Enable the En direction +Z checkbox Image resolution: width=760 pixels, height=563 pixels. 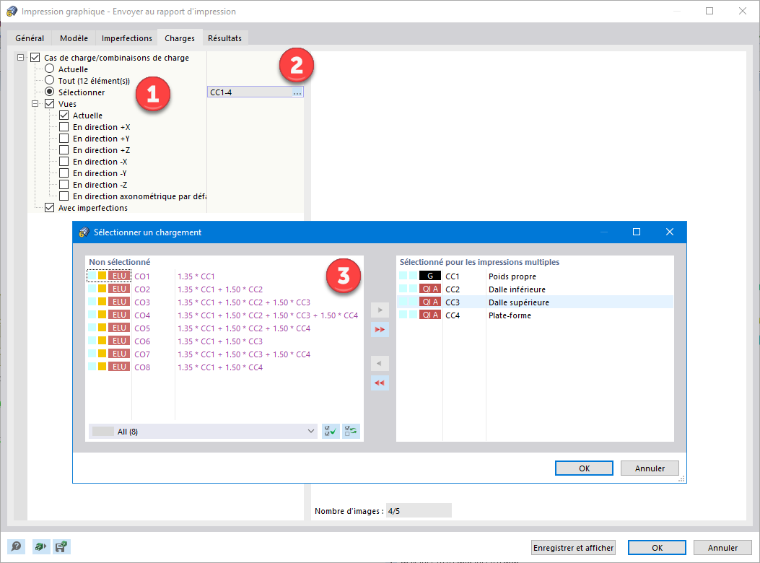click(64, 150)
